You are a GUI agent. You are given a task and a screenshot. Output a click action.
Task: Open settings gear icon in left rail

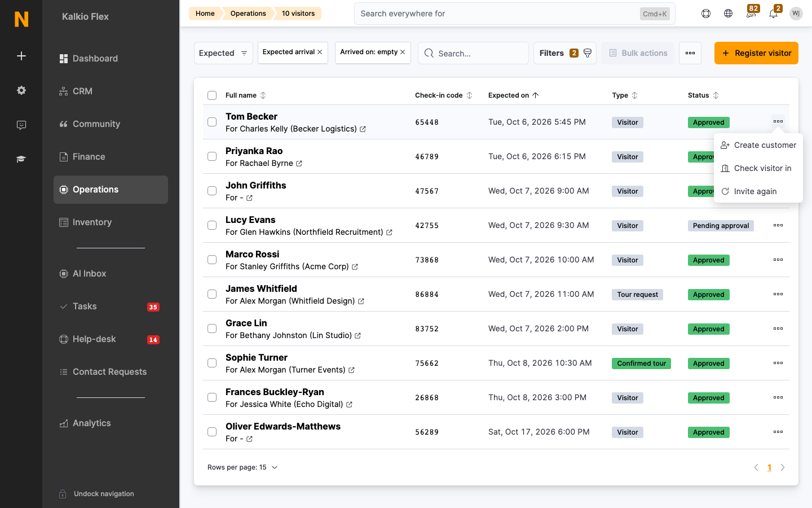pyautogui.click(x=21, y=90)
